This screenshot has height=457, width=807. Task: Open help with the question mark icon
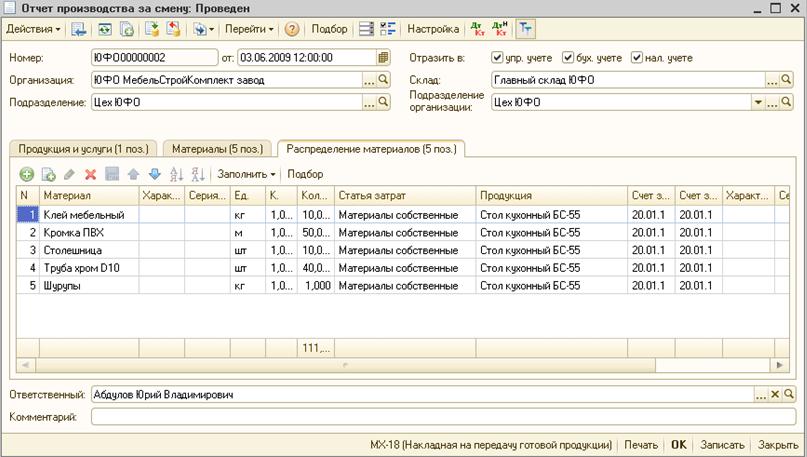pyautogui.click(x=292, y=30)
